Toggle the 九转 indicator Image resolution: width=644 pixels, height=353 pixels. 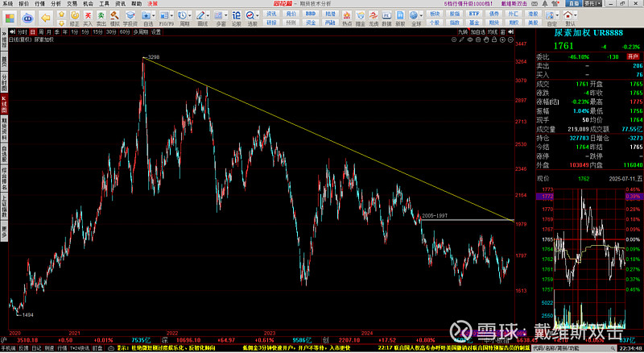point(463,32)
